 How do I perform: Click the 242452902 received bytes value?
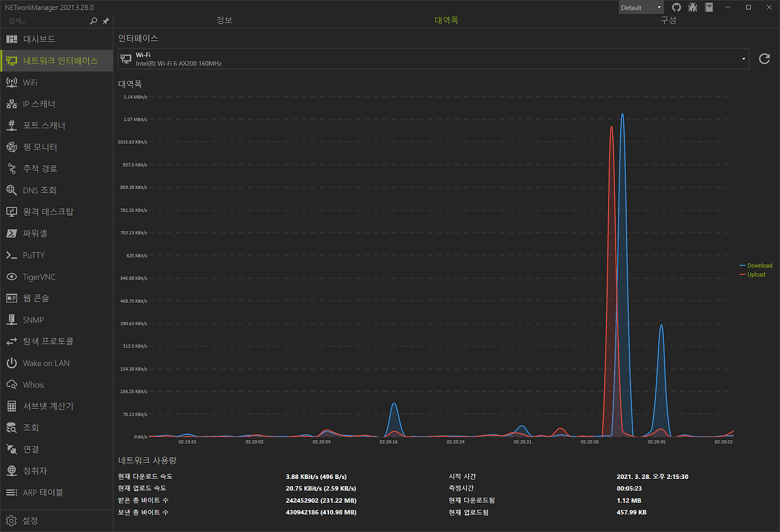(x=321, y=501)
